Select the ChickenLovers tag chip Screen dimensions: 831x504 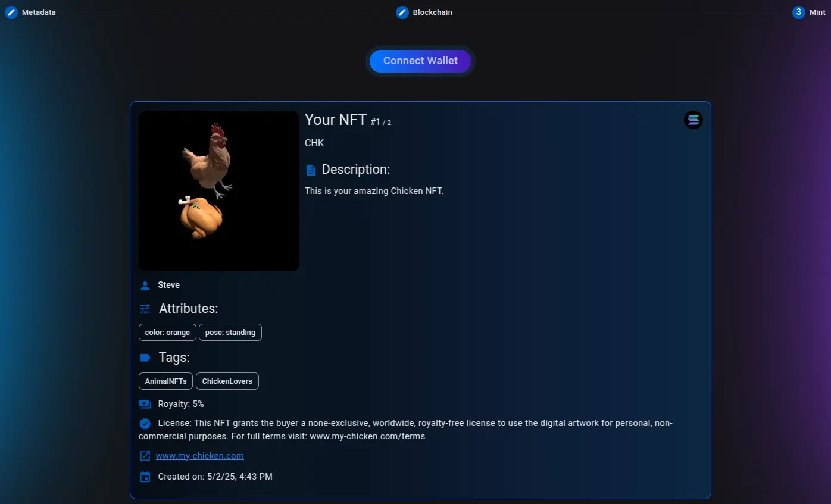click(227, 381)
